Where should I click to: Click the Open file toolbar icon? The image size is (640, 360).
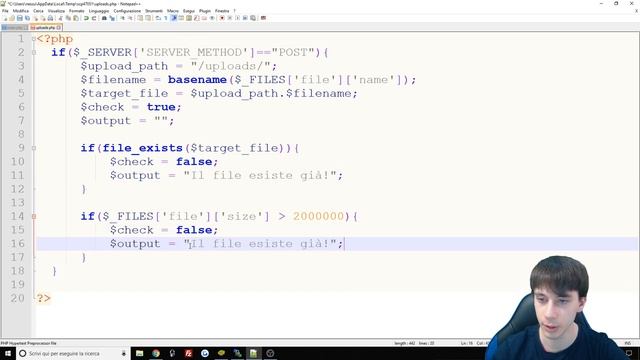tap(12, 18)
